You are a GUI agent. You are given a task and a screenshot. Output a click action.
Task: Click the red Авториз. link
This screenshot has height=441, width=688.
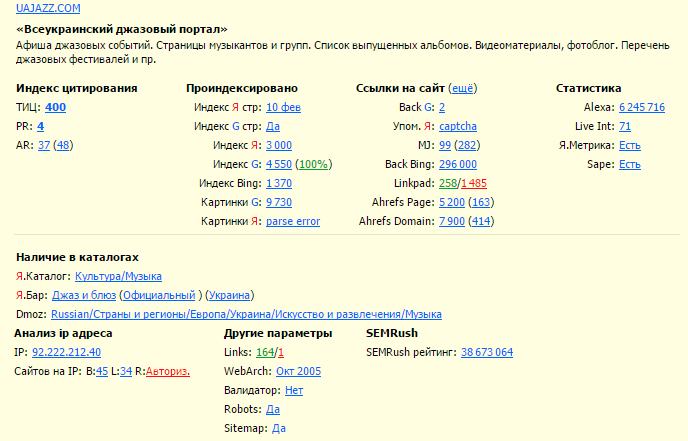coord(168,372)
